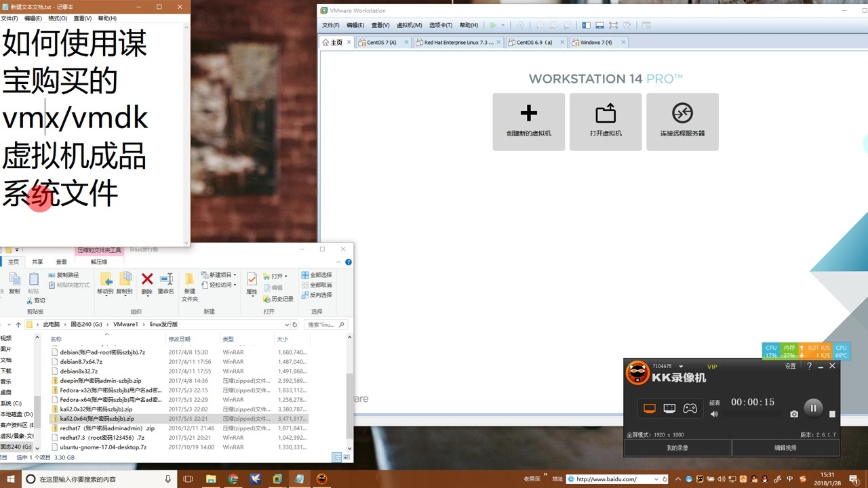
Task: Show hidden system tray icons chevron
Action: tap(678, 479)
